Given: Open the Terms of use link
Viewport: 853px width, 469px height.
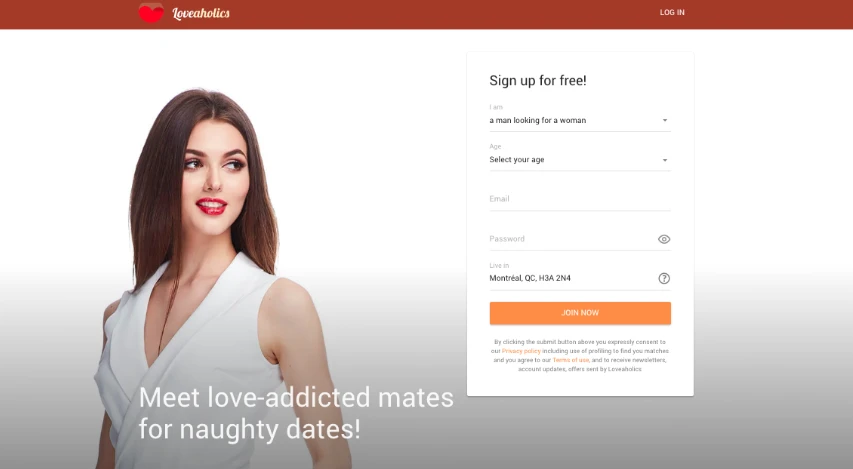Looking at the screenshot, I should click(571, 360).
